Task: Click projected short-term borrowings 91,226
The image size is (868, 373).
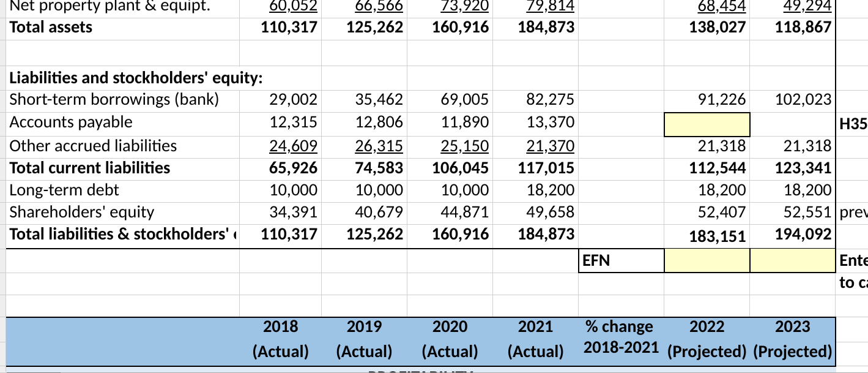Action: [722, 100]
